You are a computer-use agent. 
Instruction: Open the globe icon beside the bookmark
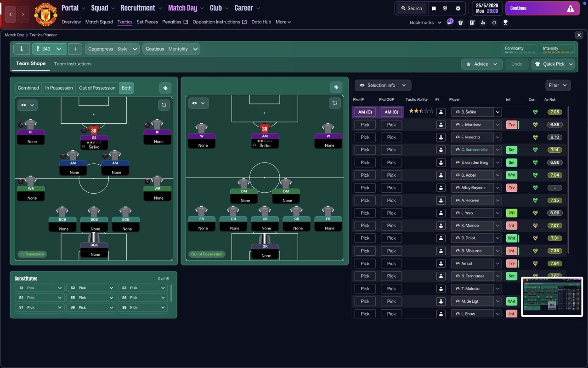[x=445, y=8]
